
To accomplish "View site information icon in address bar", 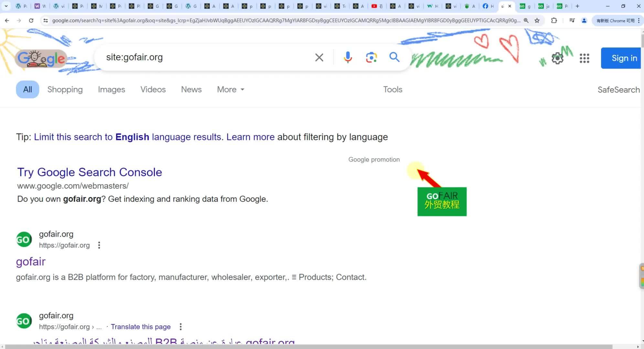I will 46,20.
